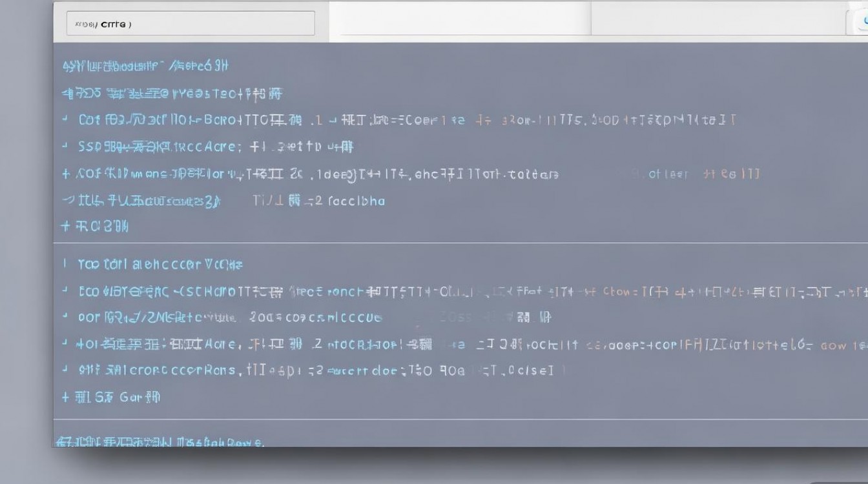Click the blank tab area right of the search field
This screenshot has width=868, height=484.
(x=460, y=19)
